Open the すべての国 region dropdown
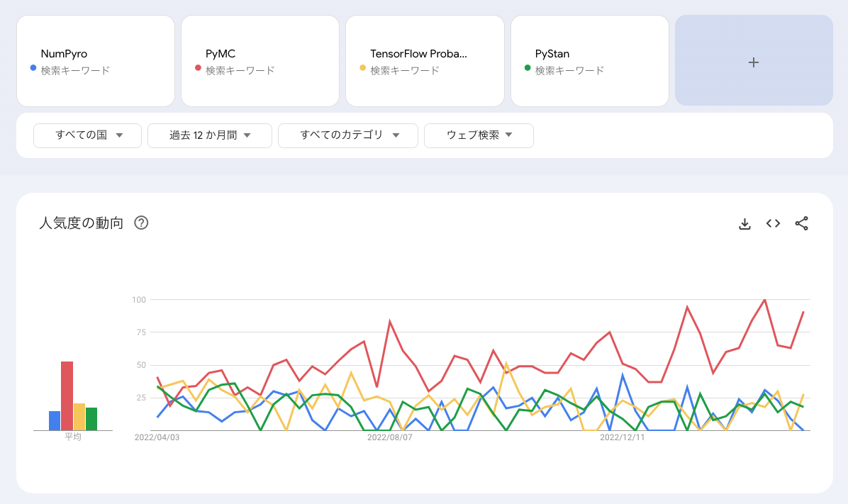This screenshot has width=848, height=504. [88, 135]
